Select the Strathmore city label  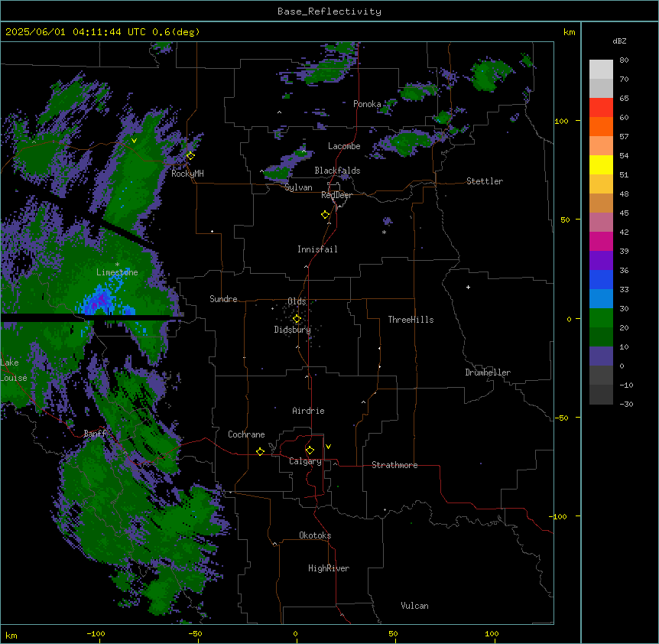tap(394, 465)
